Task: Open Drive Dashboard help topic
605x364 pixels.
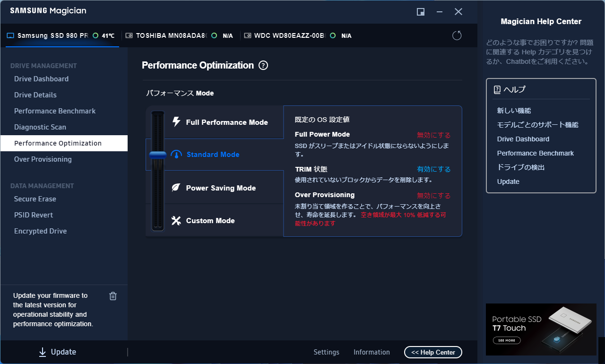Action: click(523, 139)
